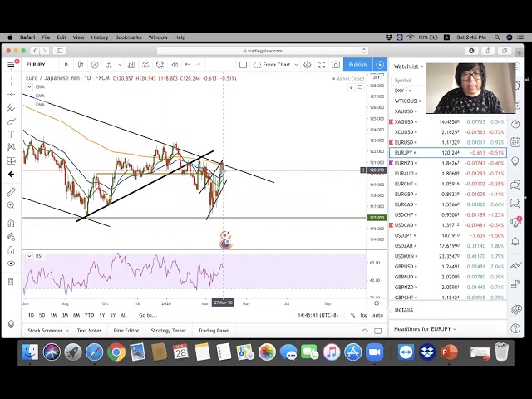
Task: Take a chart snapshot with camera icon
Action: pos(336,65)
